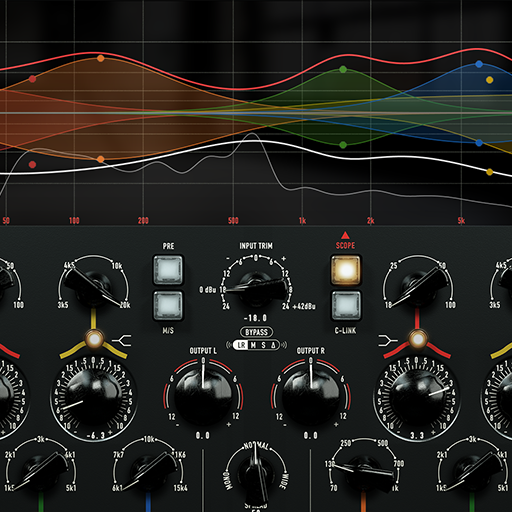
Task: Turn off the lit SCOPE button
Action: pos(346,270)
